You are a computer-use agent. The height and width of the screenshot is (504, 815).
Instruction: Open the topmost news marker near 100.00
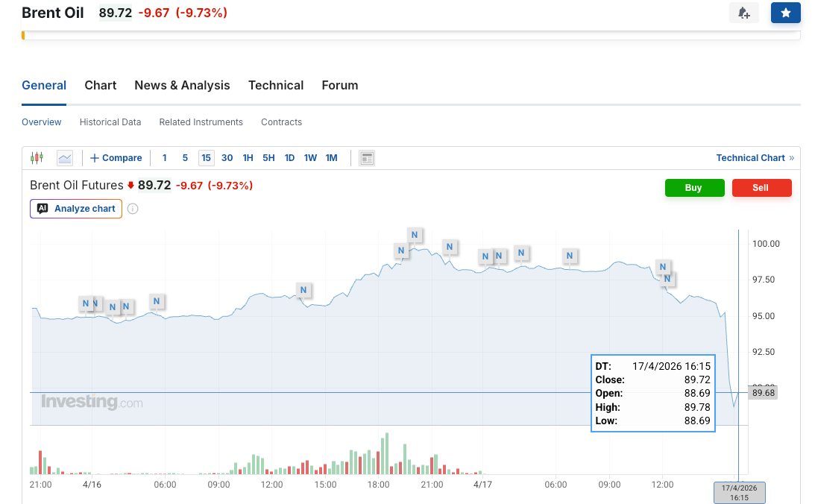click(415, 235)
